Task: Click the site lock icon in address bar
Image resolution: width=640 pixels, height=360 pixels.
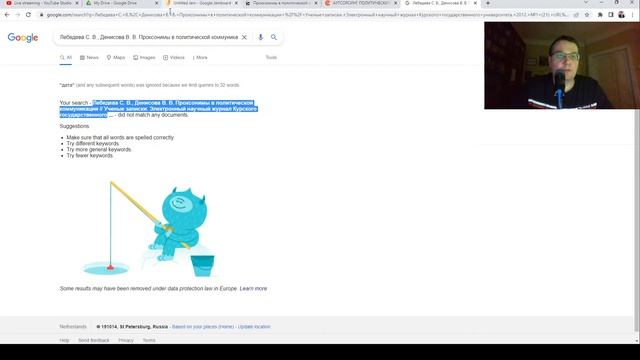Action: pyautogui.click(x=41, y=15)
